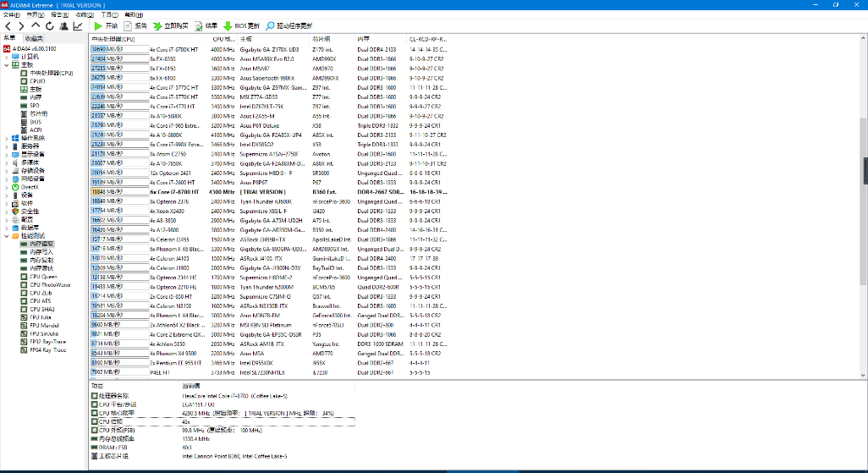868x473 pixels.
Task: Sort by the CL-RCD-RP-R column header
Action: pos(427,39)
